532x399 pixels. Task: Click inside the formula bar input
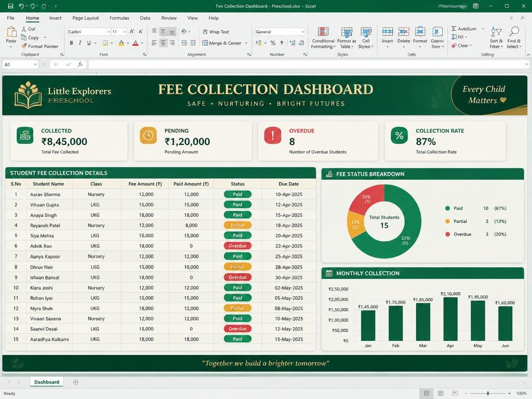307,64
